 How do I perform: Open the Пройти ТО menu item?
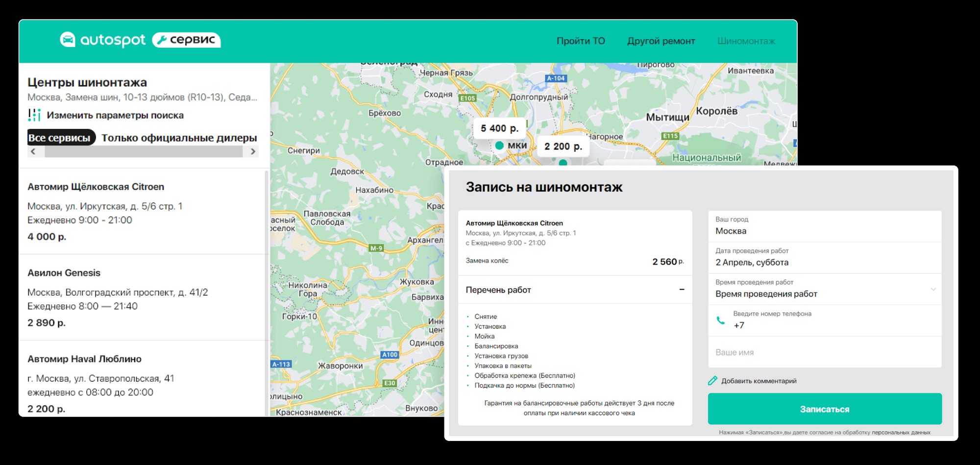581,41
